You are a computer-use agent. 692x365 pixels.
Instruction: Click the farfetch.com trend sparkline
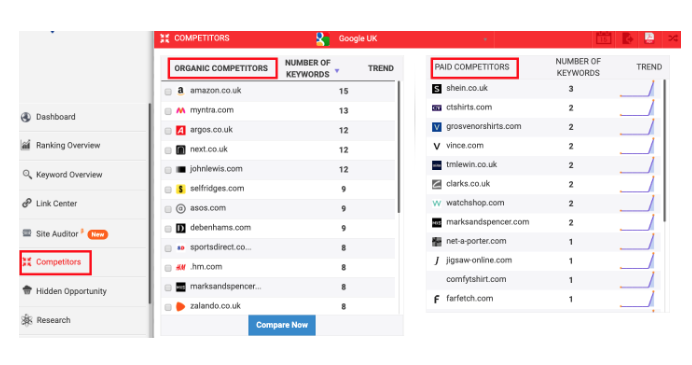(637, 299)
